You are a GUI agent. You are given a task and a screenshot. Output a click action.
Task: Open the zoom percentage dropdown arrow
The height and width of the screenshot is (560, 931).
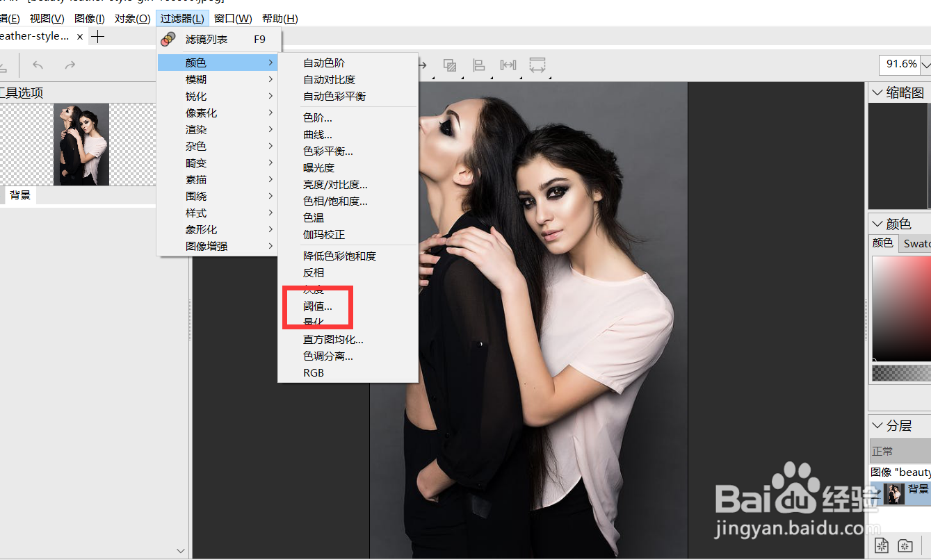(x=925, y=65)
